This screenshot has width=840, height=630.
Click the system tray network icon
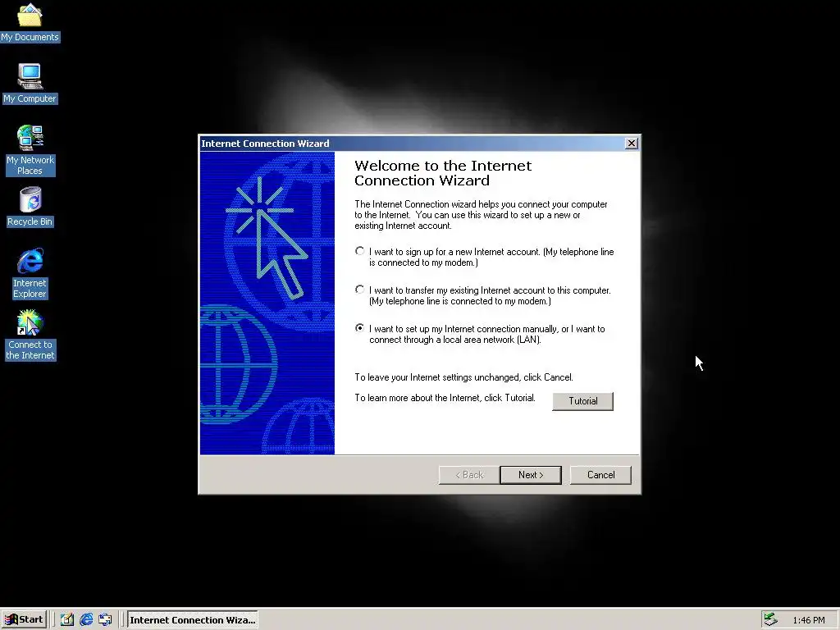coord(770,619)
